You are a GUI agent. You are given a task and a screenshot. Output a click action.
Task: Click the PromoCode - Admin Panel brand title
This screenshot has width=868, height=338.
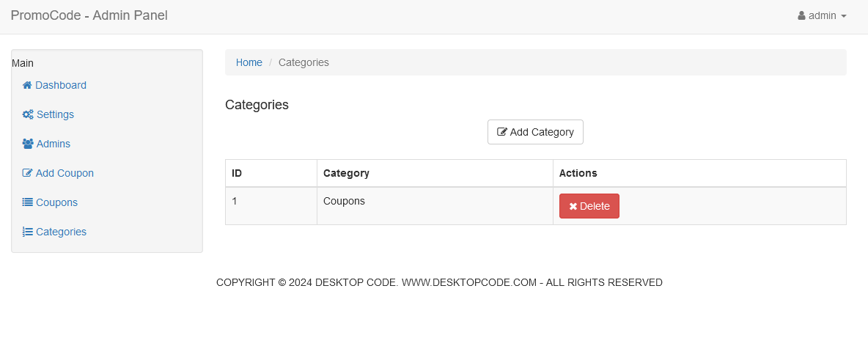(89, 15)
